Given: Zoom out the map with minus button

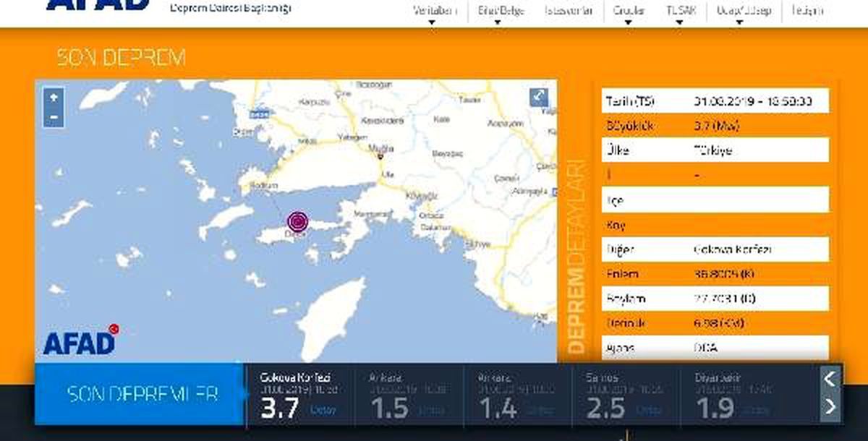Looking at the screenshot, I should coord(54,116).
